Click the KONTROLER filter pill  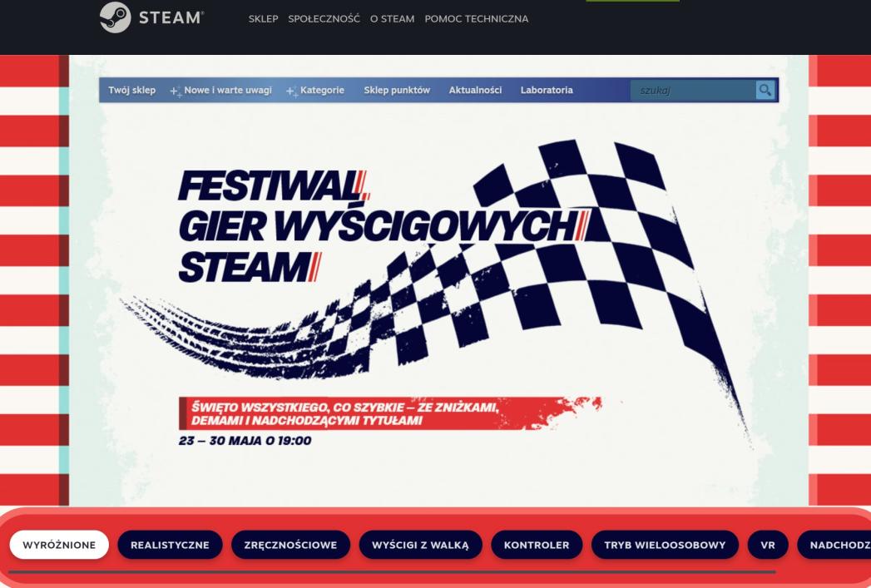click(536, 545)
